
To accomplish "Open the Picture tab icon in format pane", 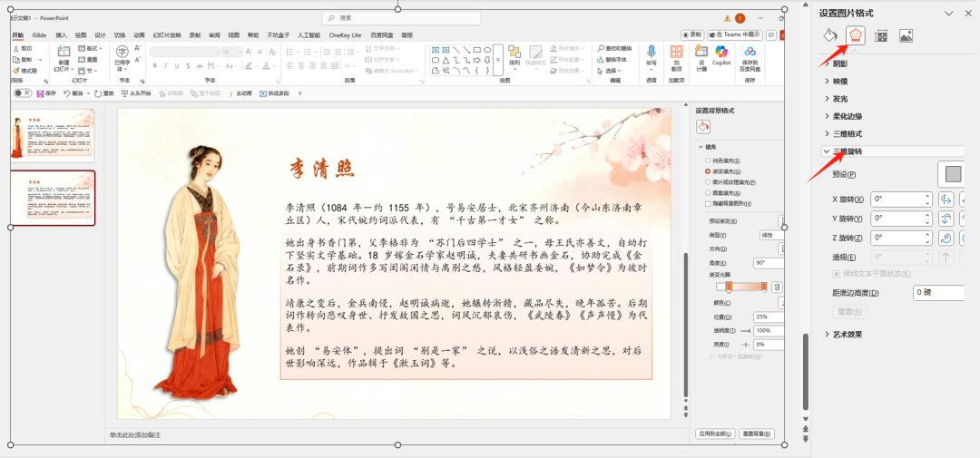I will tap(906, 35).
